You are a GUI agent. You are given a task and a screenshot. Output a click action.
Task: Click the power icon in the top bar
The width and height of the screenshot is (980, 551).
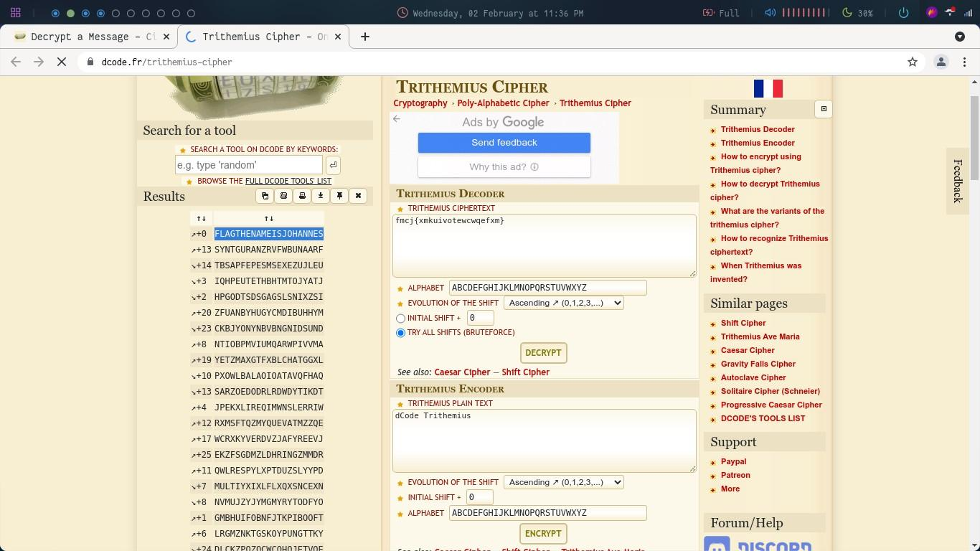click(903, 13)
